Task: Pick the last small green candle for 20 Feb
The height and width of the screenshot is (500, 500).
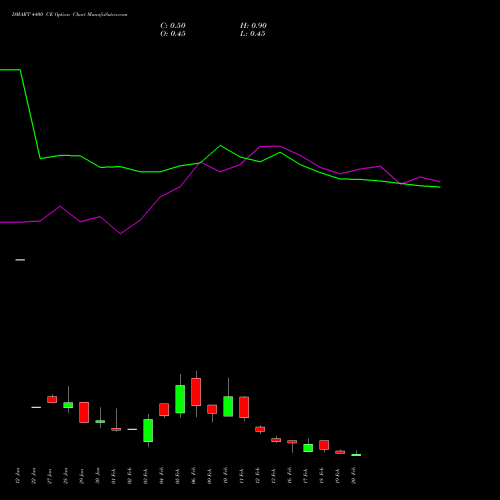Action: [x=356, y=455]
